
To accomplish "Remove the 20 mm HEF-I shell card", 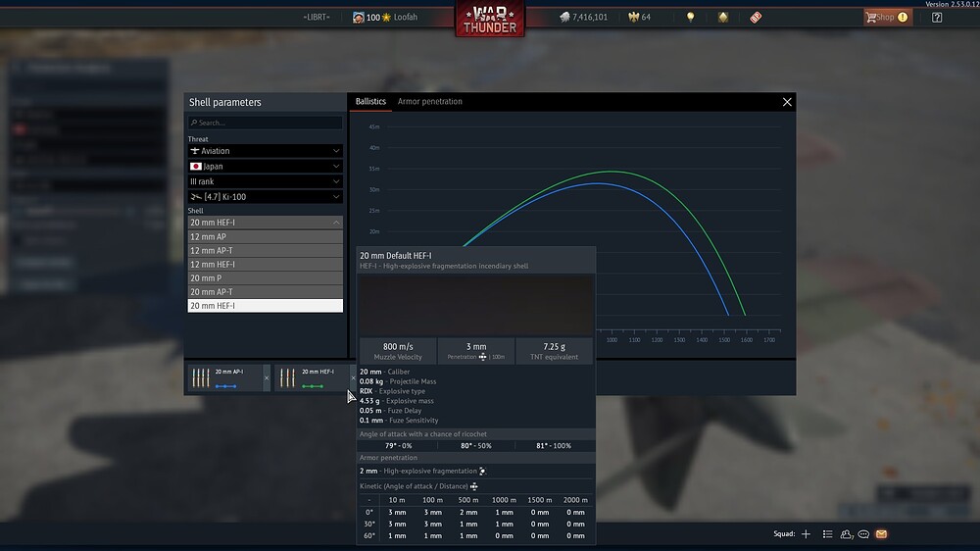I will tap(353, 378).
